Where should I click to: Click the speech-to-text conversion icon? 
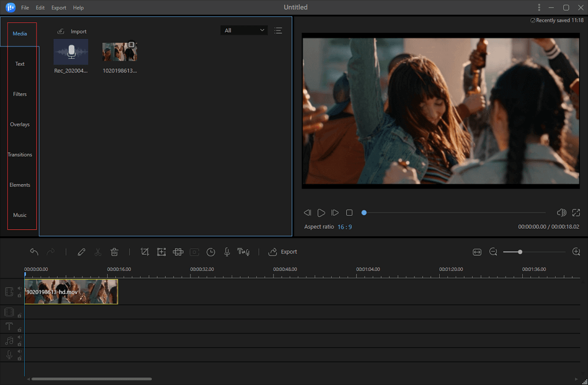click(x=243, y=252)
